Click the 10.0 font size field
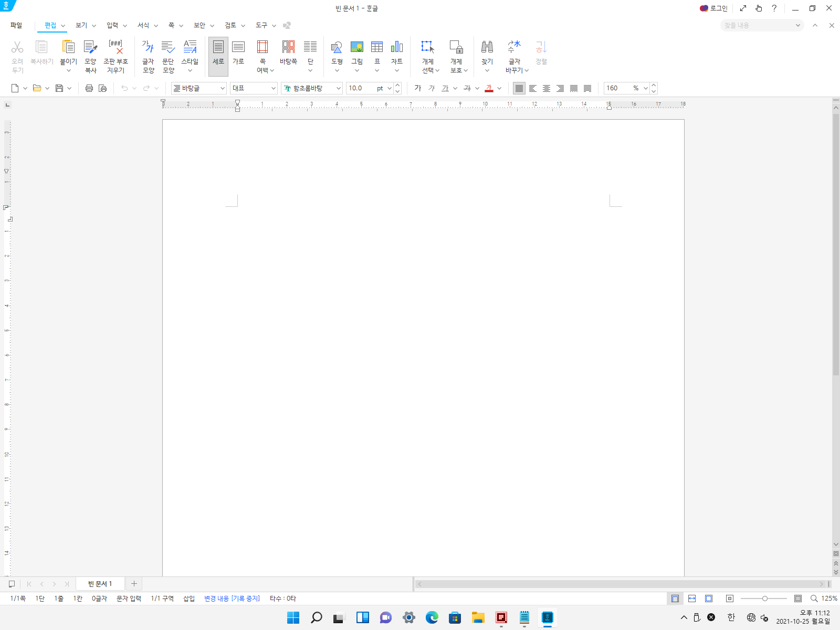 (361, 88)
